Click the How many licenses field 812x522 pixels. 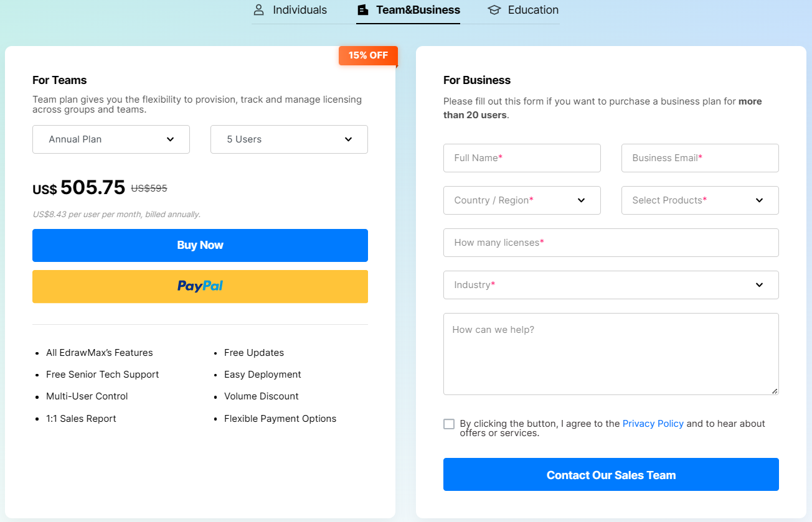611,243
